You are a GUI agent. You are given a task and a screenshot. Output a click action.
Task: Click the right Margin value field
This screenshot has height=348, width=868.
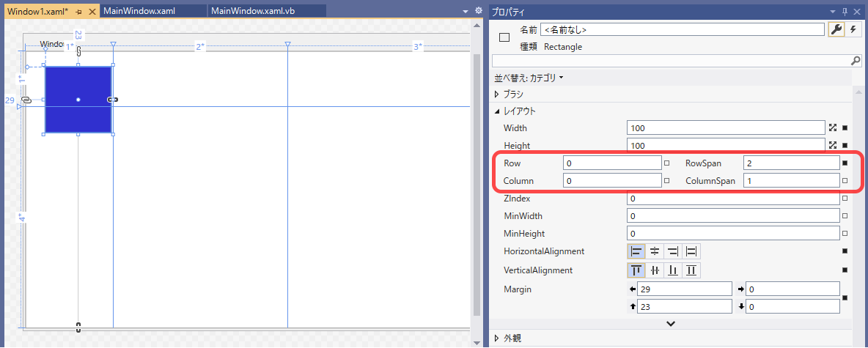point(792,289)
